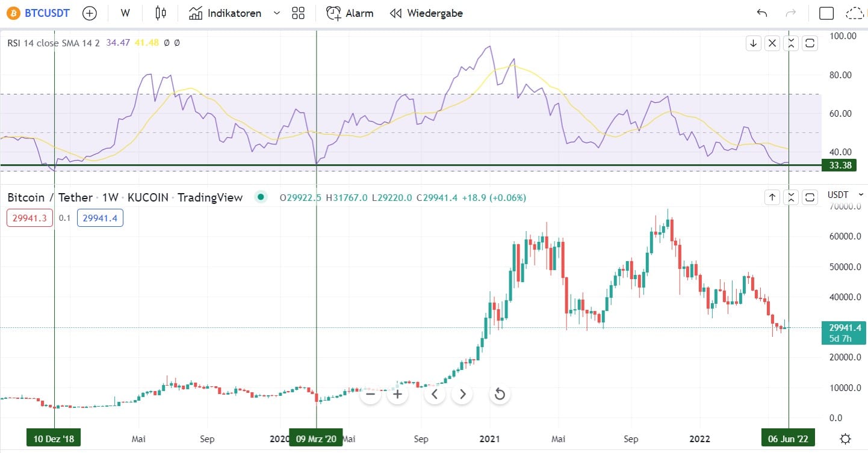Open chart settings gear icon

coord(845,438)
